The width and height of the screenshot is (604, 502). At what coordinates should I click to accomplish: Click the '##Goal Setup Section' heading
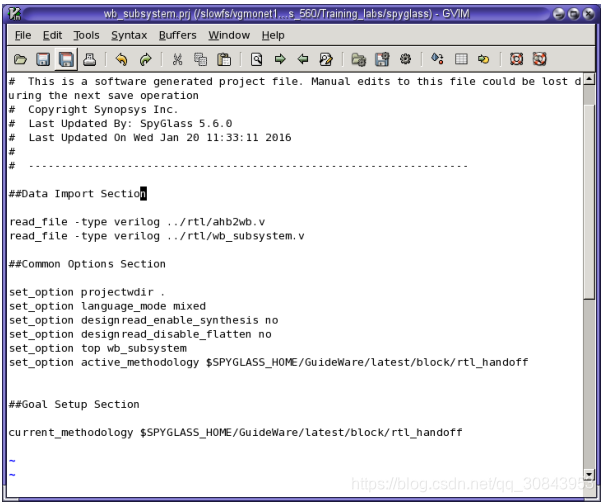[74, 404]
